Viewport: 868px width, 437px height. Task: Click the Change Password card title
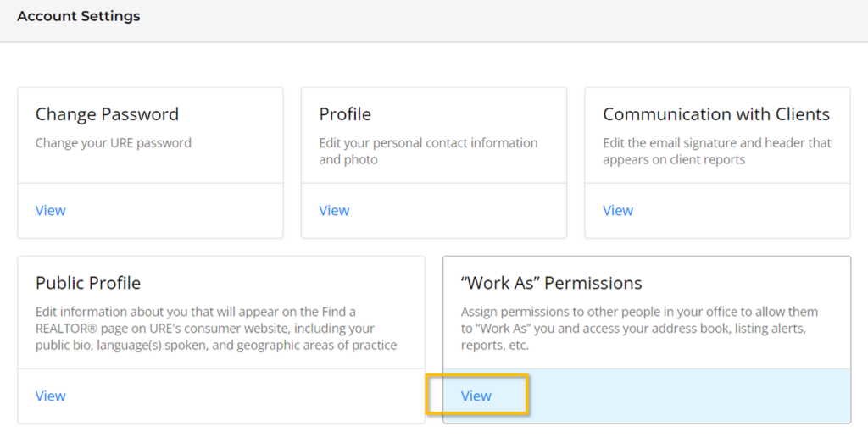[x=107, y=114]
